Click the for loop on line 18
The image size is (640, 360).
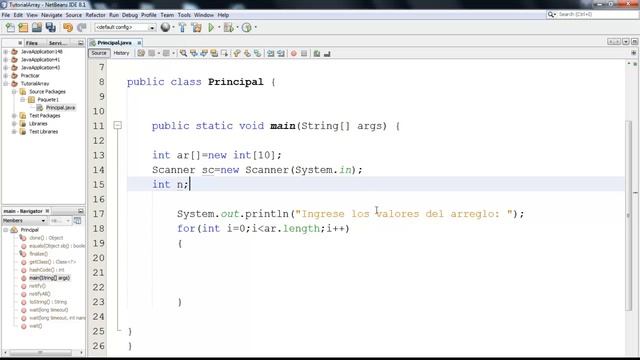coord(263,229)
